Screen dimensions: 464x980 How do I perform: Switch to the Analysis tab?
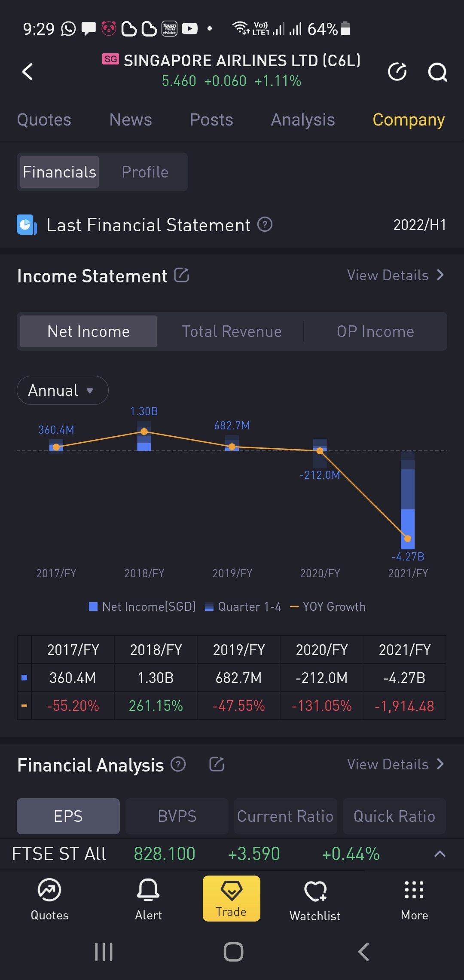pyautogui.click(x=303, y=120)
